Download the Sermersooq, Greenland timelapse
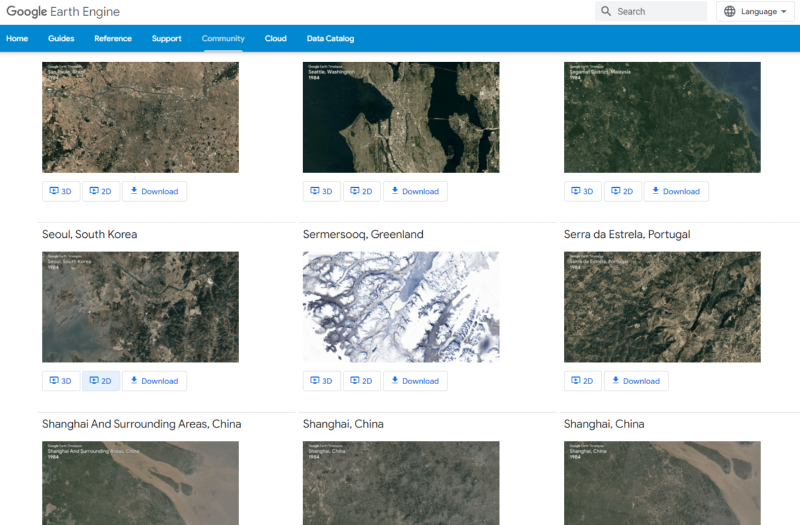The image size is (800, 525). (x=415, y=381)
